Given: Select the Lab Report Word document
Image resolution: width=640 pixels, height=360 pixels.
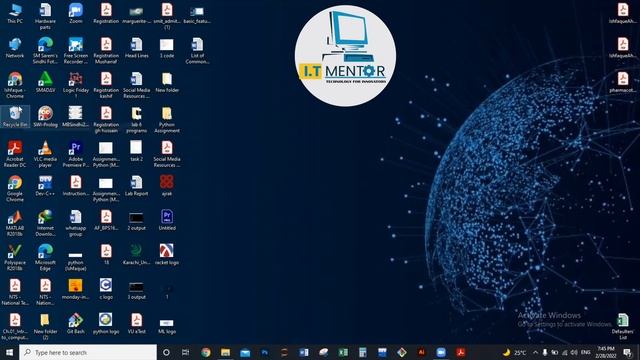Looking at the screenshot, I should point(137,186).
